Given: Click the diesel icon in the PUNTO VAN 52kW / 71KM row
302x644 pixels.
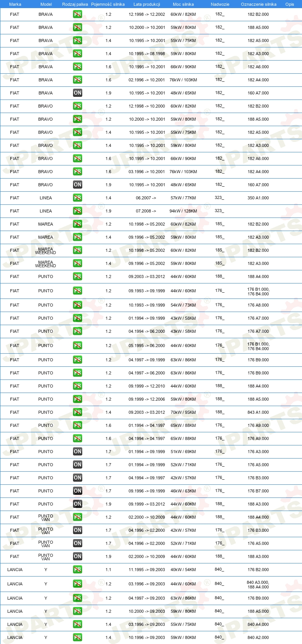Looking at the screenshot, I should tap(78, 543).
